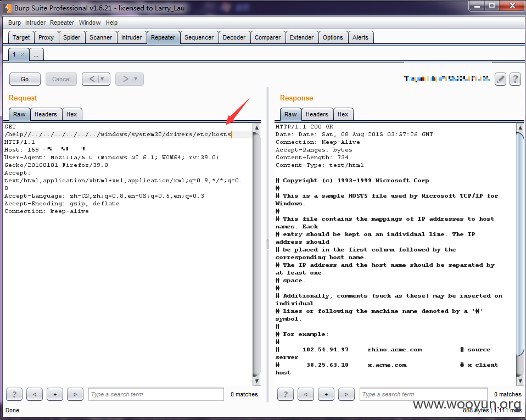Click the plus button in request search

(x=55, y=394)
